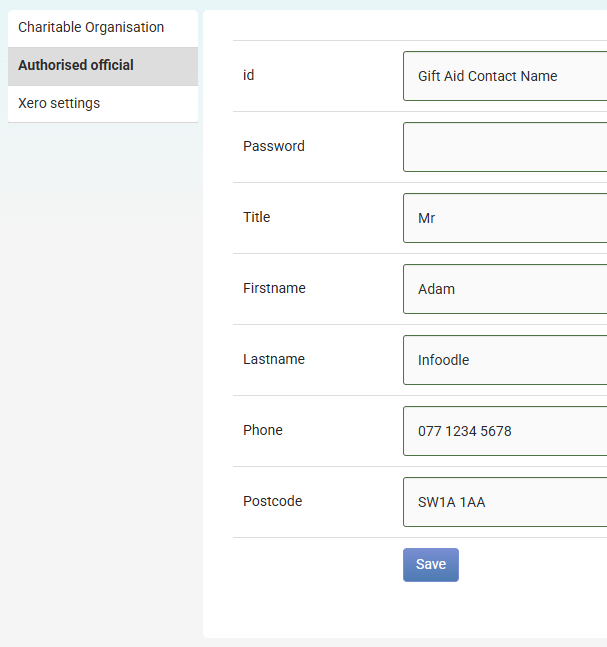This screenshot has width=607, height=647.
Task: Click the 'Phone' label text
Action: click(262, 430)
